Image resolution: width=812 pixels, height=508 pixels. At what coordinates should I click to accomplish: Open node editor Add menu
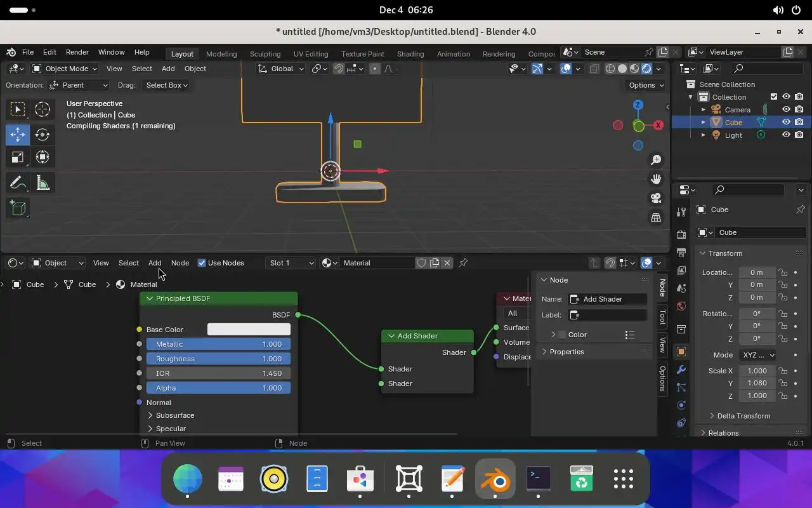155,263
